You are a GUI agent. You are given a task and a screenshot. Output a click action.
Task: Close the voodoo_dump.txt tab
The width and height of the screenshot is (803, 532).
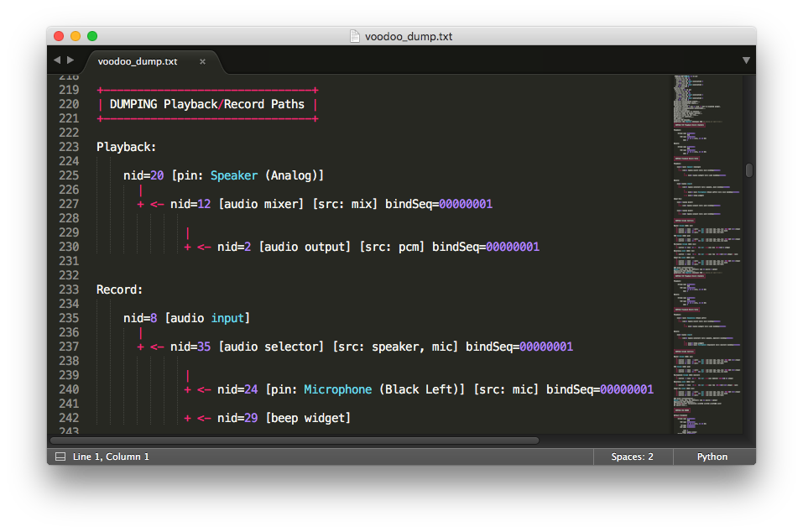pos(202,61)
